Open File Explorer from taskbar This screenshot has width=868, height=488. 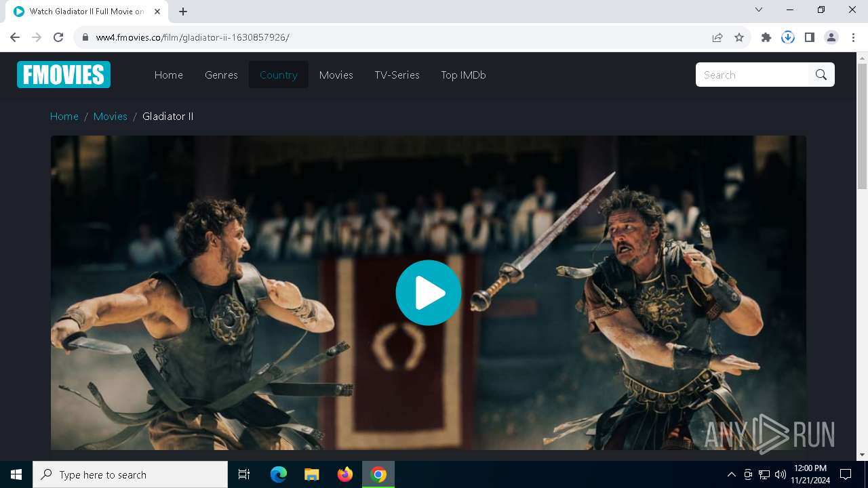311,474
